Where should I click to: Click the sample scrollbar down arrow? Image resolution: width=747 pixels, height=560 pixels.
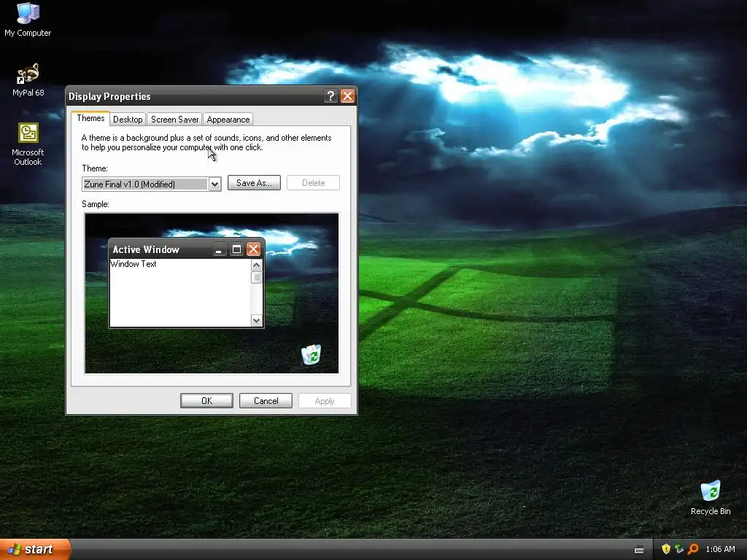tap(256, 321)
